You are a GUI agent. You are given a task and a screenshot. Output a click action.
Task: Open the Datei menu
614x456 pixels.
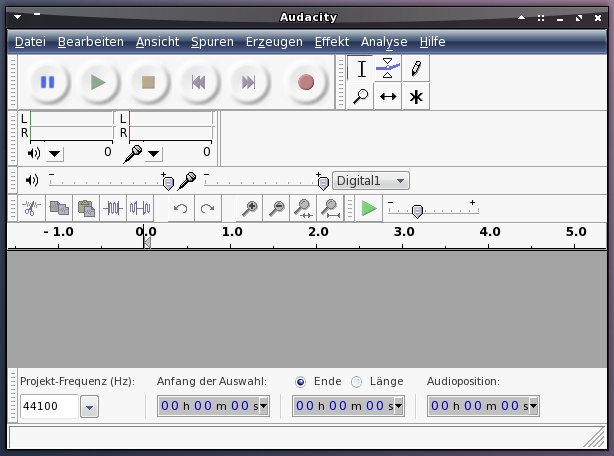pos(30,41)
